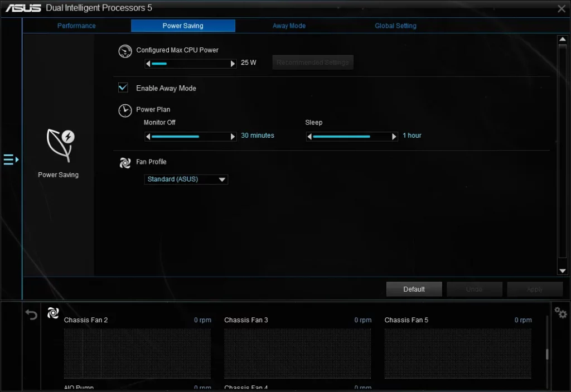
Task: Click the Default button
Action: pyautogui.click(x=414, y=289)
